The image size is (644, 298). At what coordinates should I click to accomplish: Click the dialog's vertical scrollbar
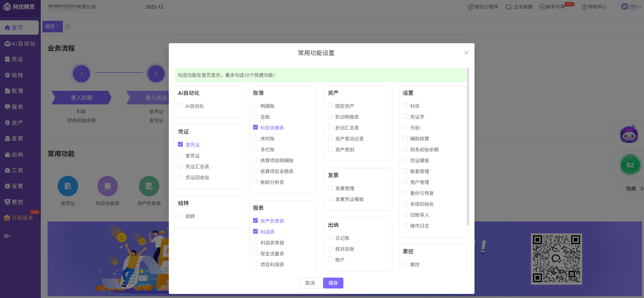pos(468,146)
